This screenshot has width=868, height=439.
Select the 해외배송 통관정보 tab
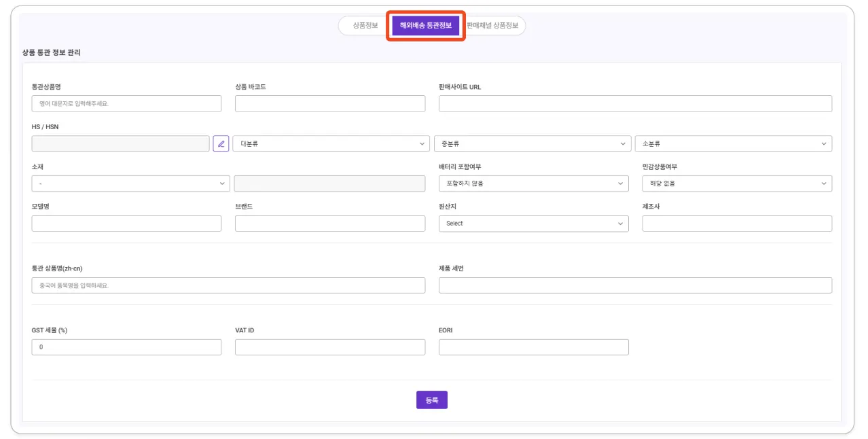[x=426, y=26]
